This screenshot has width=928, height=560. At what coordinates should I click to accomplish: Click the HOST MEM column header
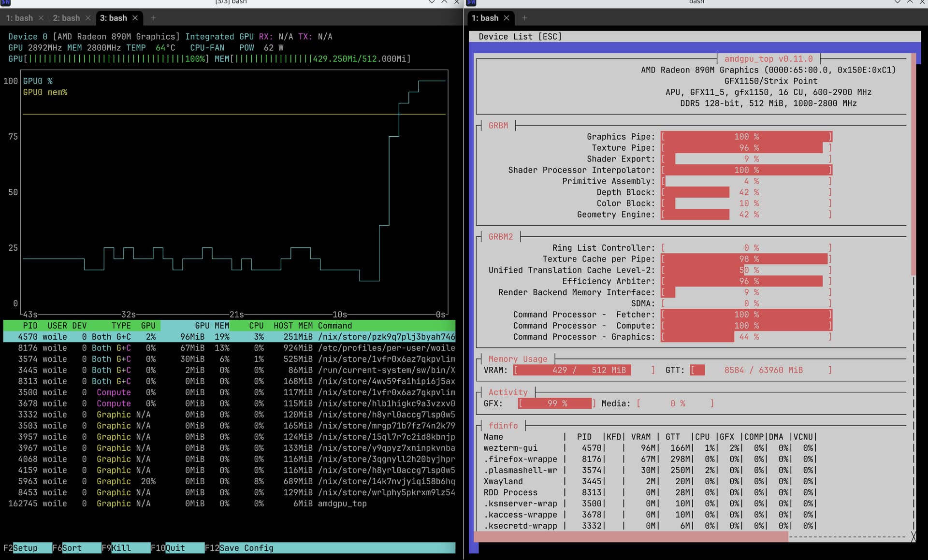[292, 326]
